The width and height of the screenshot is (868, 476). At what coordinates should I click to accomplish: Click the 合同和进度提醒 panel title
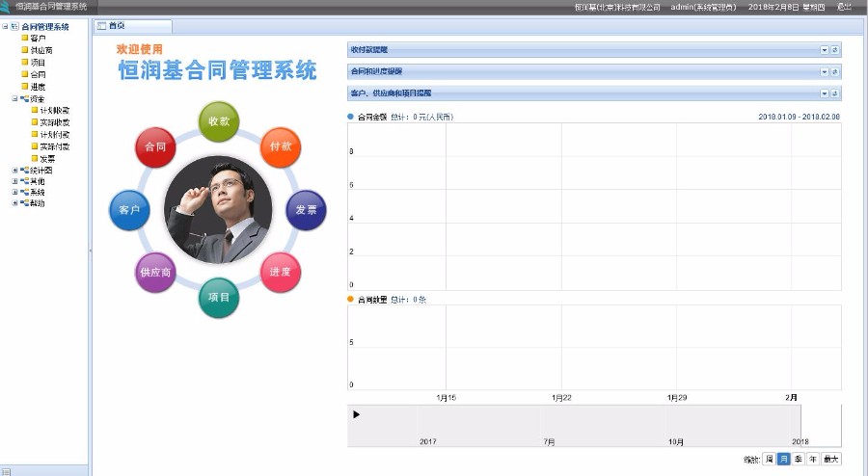tap(376, 72)
